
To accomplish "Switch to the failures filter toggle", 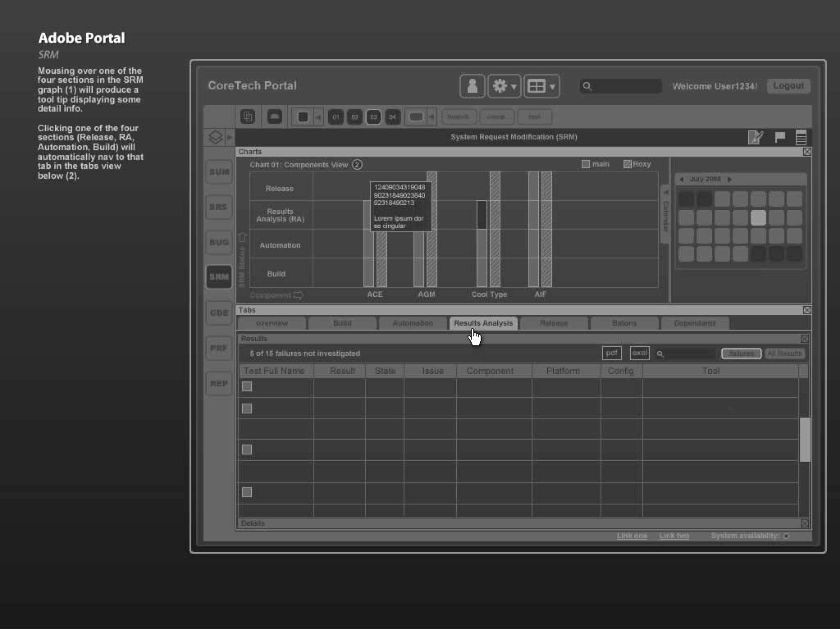I will (x=741, y=353).
